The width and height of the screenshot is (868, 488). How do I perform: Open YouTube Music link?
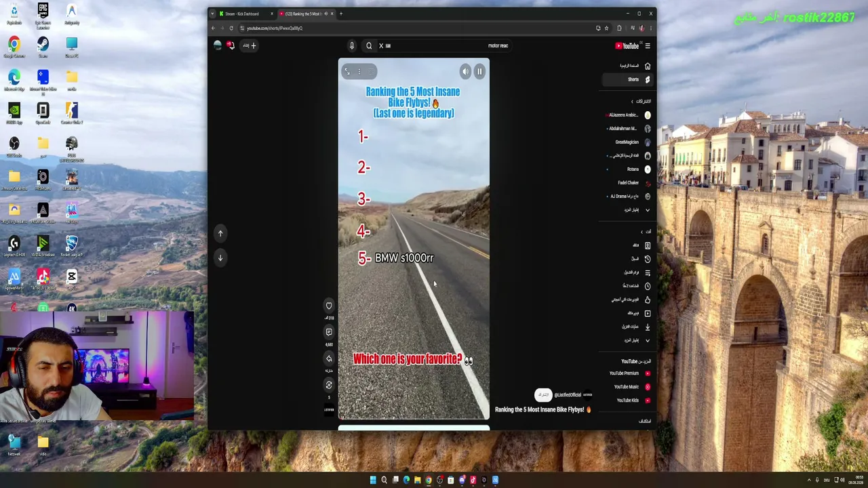tap(632, 387)
